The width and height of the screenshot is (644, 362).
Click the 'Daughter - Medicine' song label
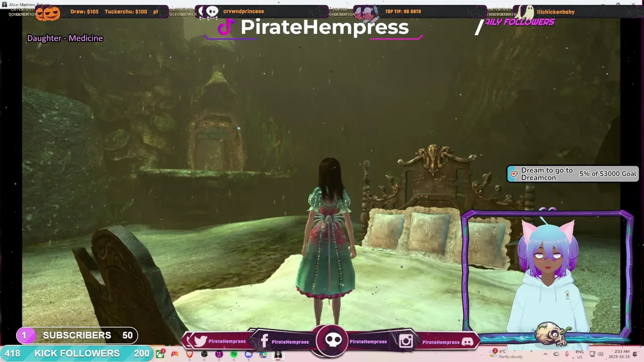click(65, 38)
